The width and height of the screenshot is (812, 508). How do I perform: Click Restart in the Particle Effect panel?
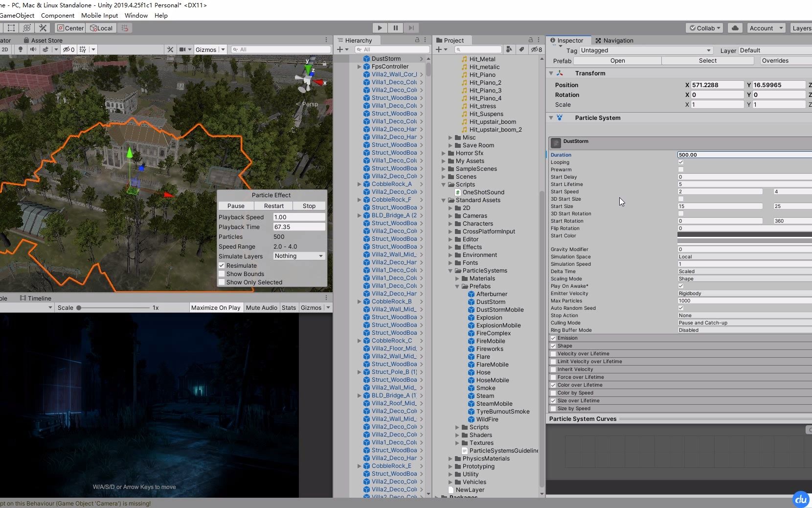(273, 206)
